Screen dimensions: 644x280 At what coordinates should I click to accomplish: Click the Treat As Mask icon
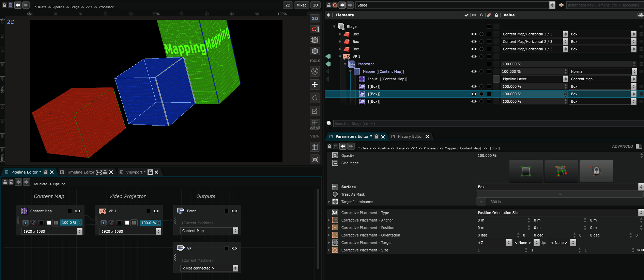coord(335,194)
